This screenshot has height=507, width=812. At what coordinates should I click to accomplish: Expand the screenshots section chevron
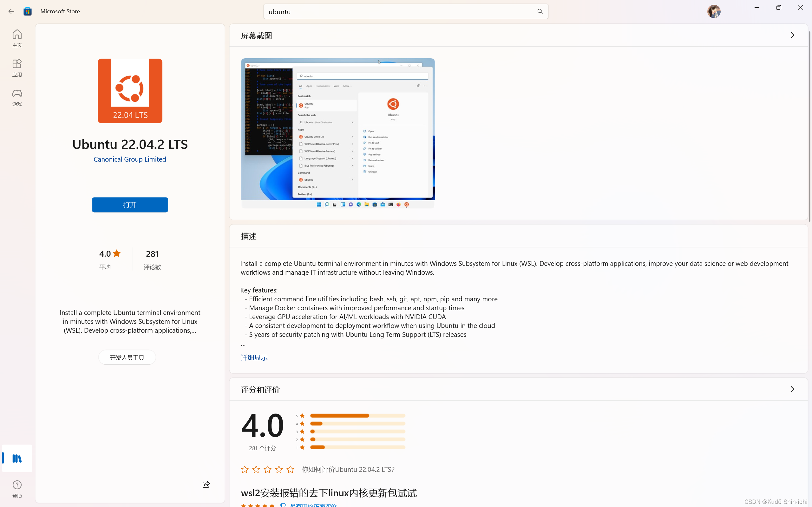tap(792, 35)
